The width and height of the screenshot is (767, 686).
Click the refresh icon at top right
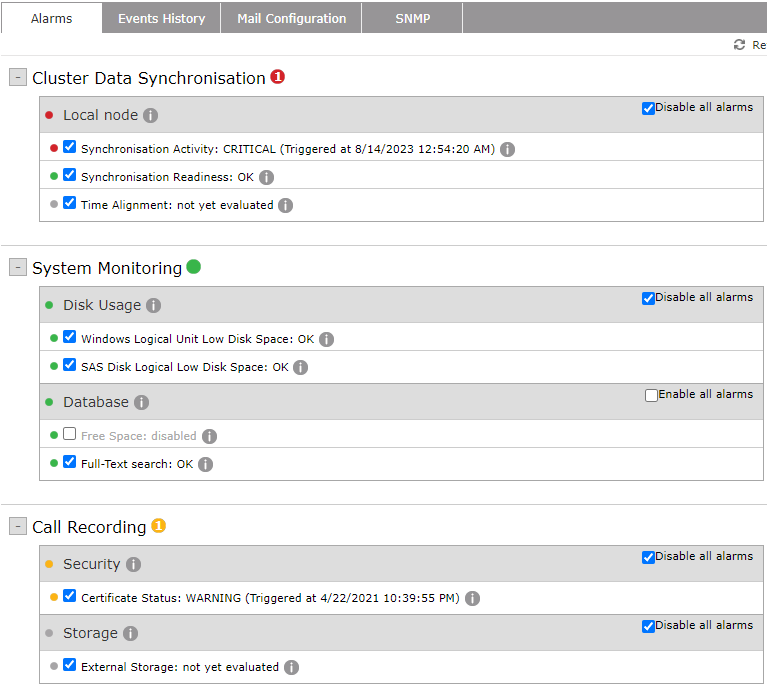coord(739,45)
